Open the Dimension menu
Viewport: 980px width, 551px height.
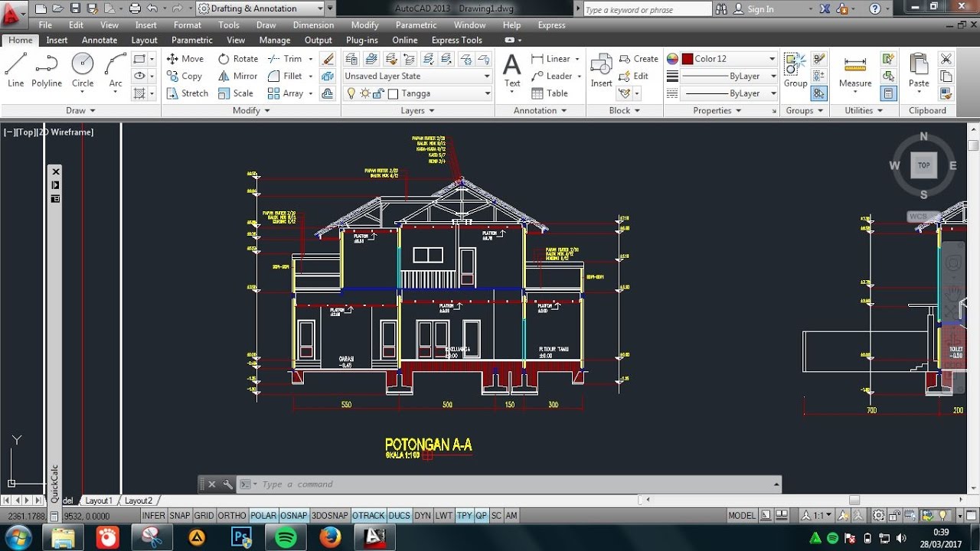(x=313, y=25)
